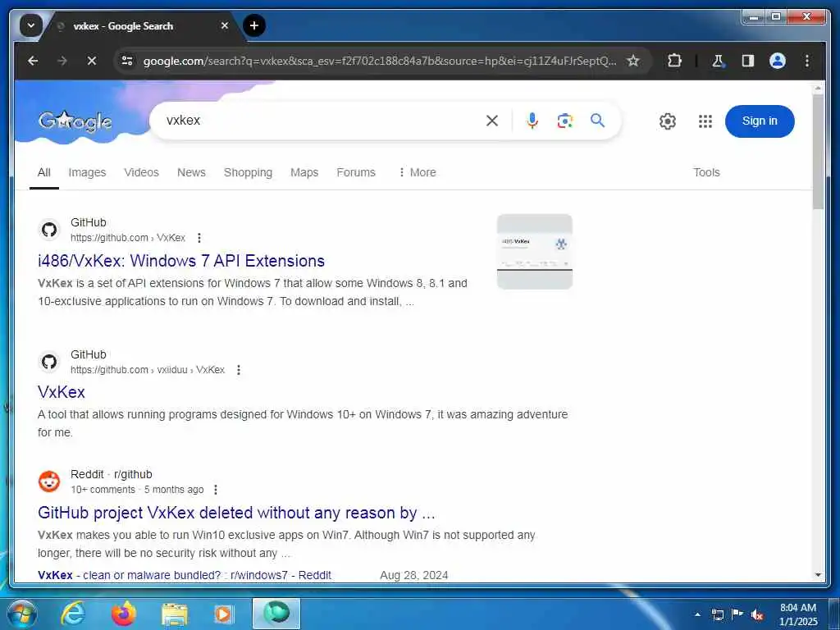Viewport: 840px width, 630px height.
Task: Show hidden system tray icons
Action: tap(697, 614)
